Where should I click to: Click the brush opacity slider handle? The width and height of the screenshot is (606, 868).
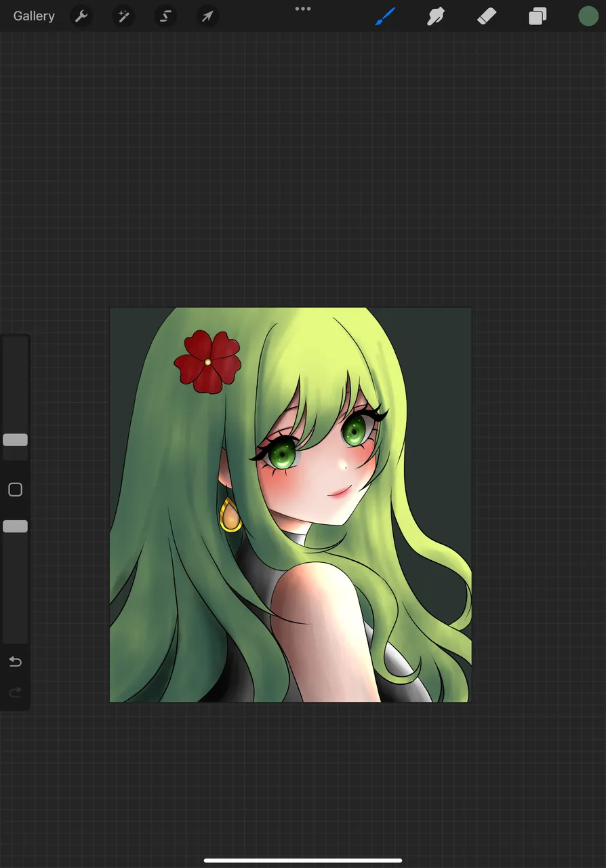pos(15,526)
